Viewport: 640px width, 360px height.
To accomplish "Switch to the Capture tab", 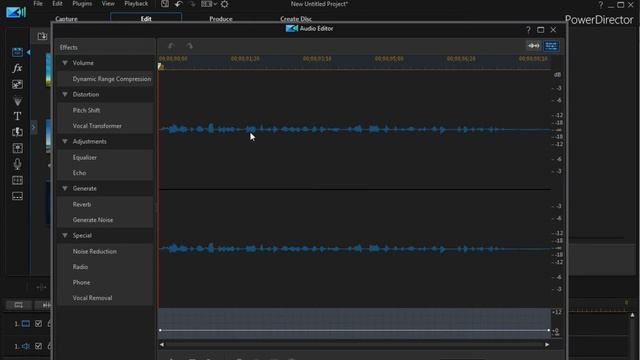I will [x=66, y=19].
